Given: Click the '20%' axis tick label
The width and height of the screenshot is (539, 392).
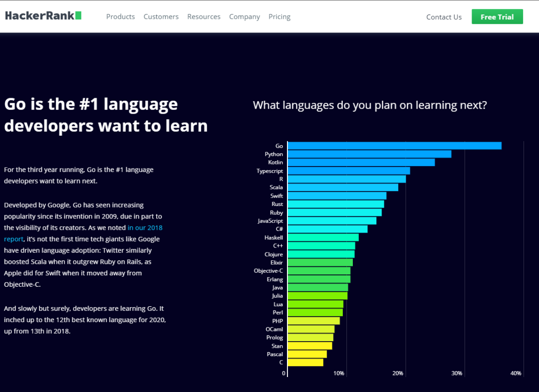Looking at the screenshot, I should [398, 373].
